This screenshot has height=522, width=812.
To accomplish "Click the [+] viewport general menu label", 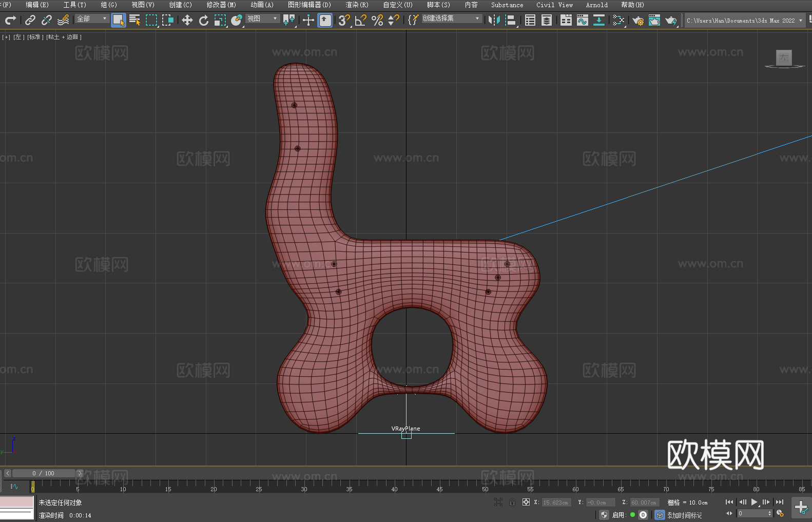I will (x=6, y=37).
